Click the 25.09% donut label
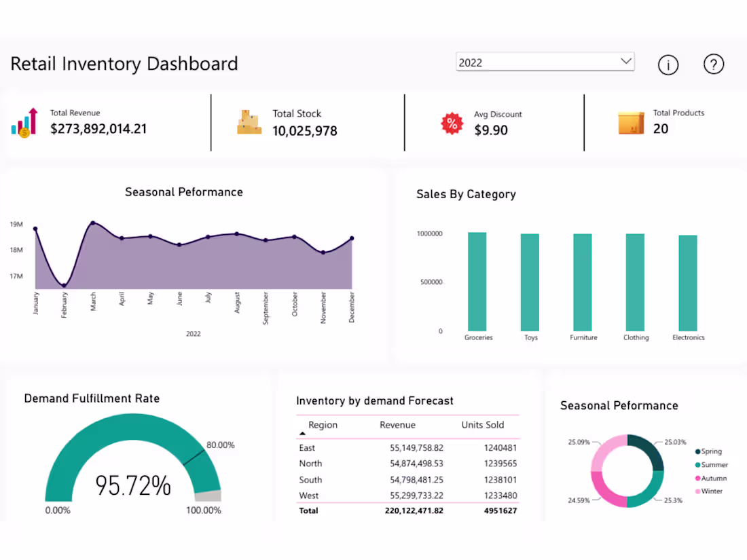This screenshot has height=560, width=747. (579, 442)
